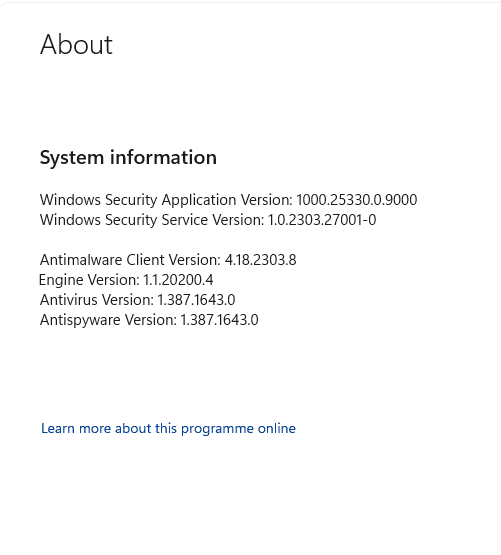The width and height of the screenshot is (501, 555).
Task: Select the Antimalware Client Version label
Action: 130,260
